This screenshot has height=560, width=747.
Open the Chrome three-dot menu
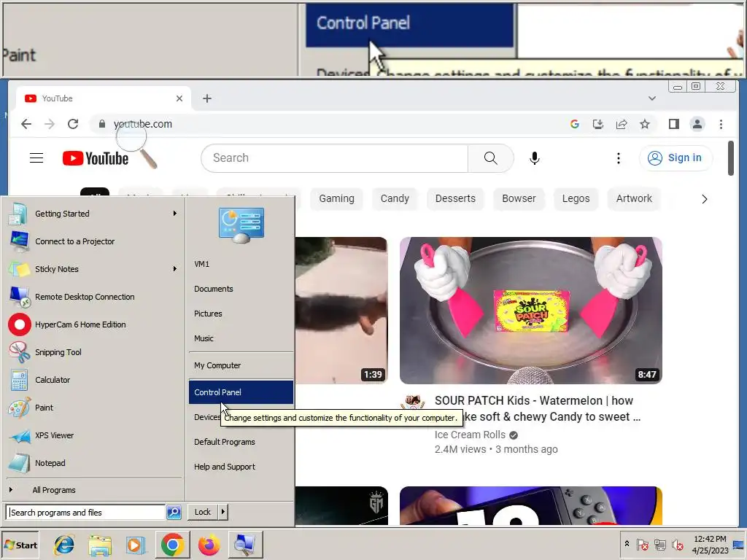[721, 124]
